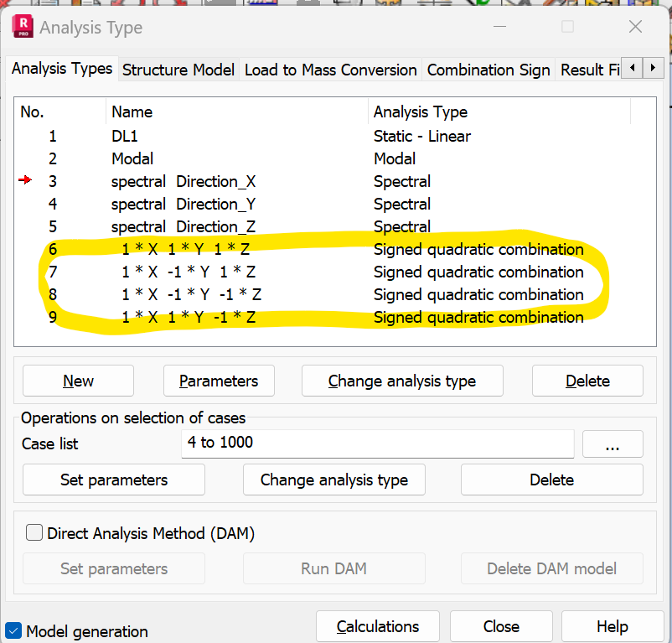This screenshot has height=643, width=672.
Task: Open Parameters for the selected case
Action: click(x=219, y=381)
